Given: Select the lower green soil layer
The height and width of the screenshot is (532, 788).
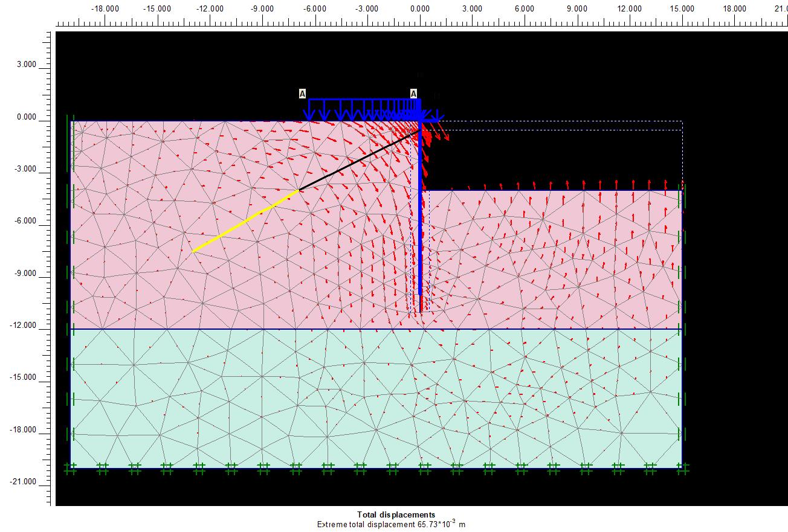Looking at the screenshot, I should (376, 399).
